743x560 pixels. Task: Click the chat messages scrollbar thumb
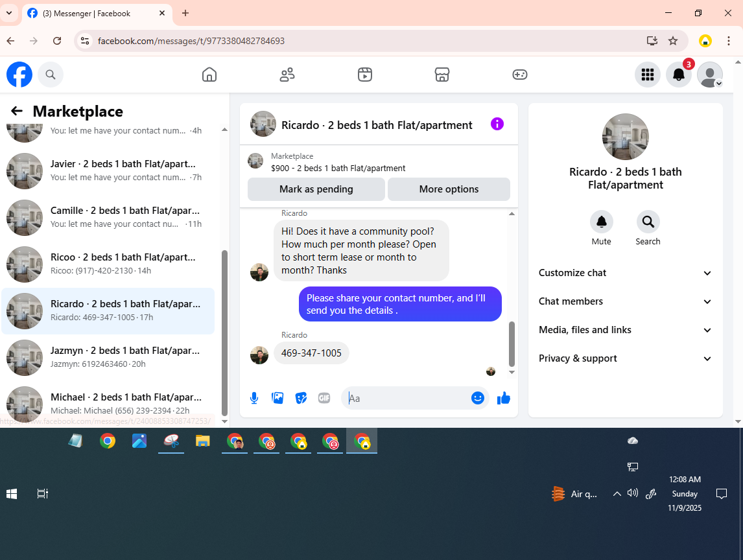click(x=512, y=344)
